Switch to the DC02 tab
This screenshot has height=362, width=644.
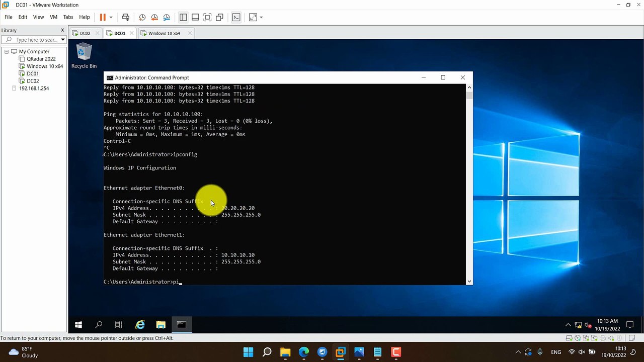point(85,33)
